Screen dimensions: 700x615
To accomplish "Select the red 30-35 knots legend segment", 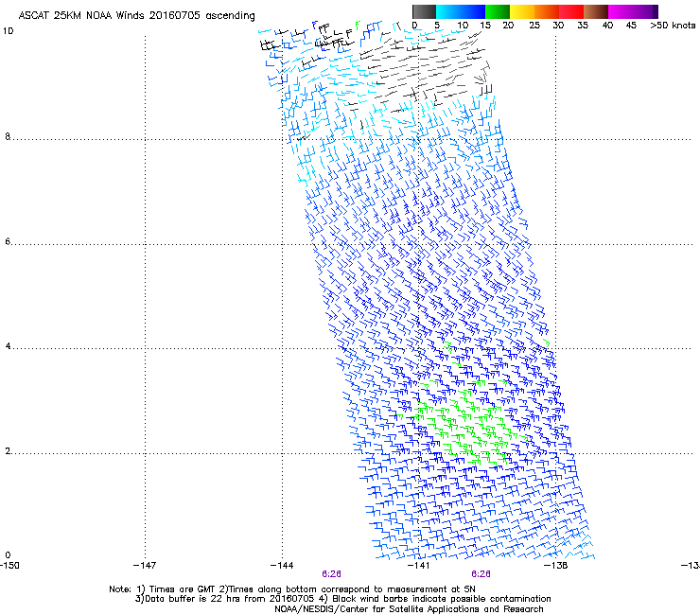I will point(571,11).
